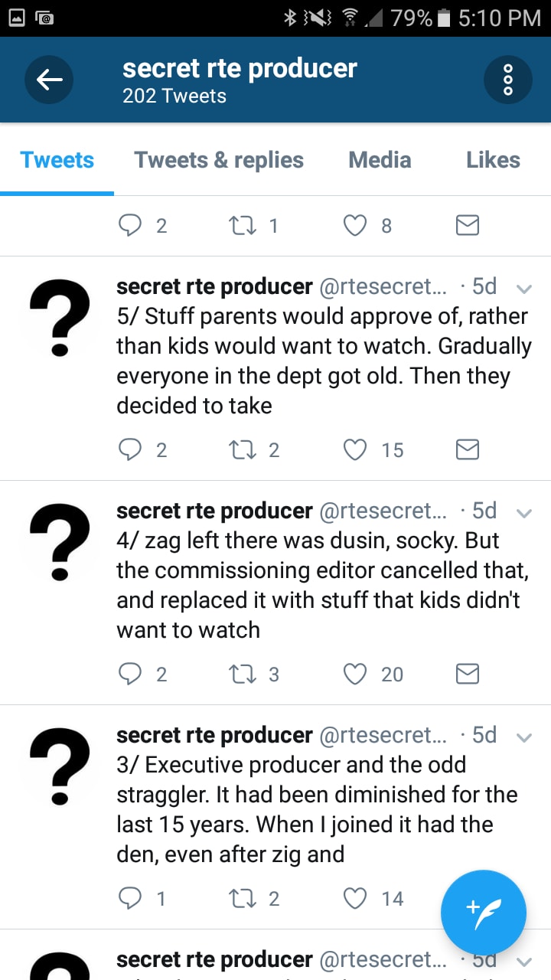Share 5/ tweet via message envelope icon
551x980 pixels.
467,449
